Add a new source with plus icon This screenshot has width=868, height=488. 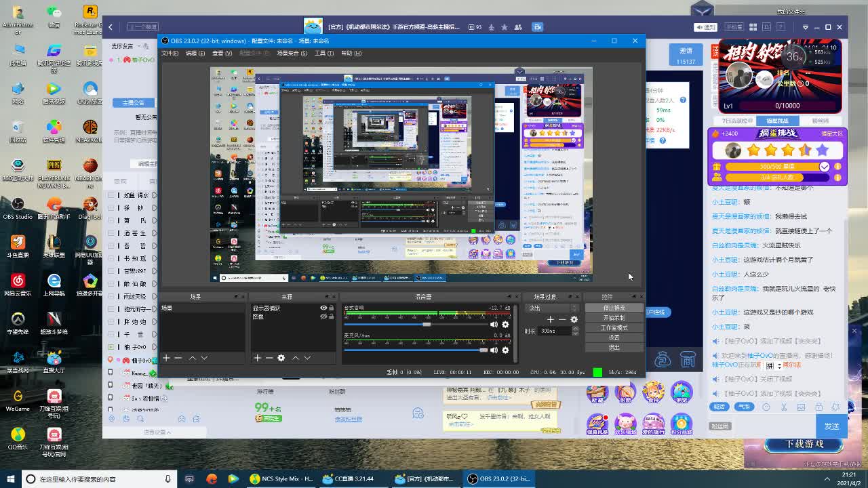[258, 358]
